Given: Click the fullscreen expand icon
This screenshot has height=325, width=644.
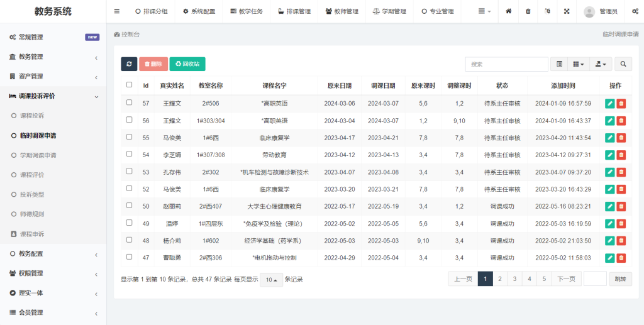Looking at the screenshot, I should [567, 11].
